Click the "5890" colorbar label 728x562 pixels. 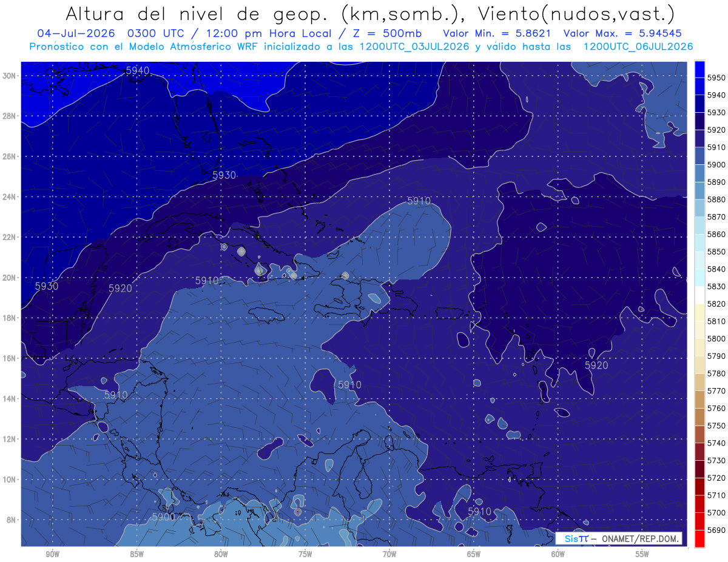pyautogui.click(x=716, y=182)
